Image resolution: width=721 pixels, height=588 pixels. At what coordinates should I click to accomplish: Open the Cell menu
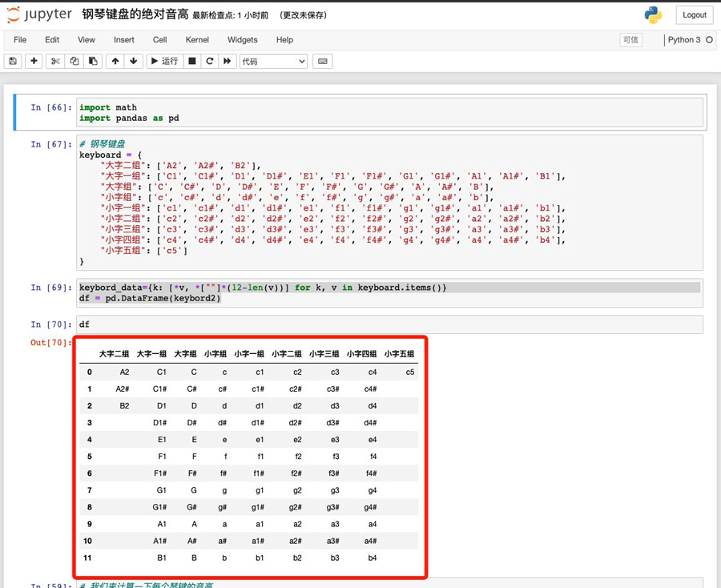pos(159,40)
